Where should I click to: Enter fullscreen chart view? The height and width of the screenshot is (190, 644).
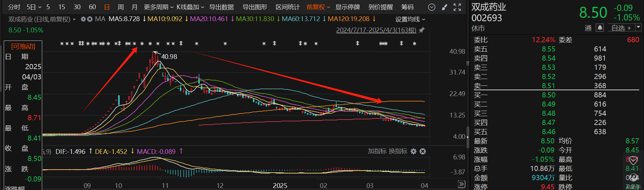pyautogui.click(x=457, y=7)
